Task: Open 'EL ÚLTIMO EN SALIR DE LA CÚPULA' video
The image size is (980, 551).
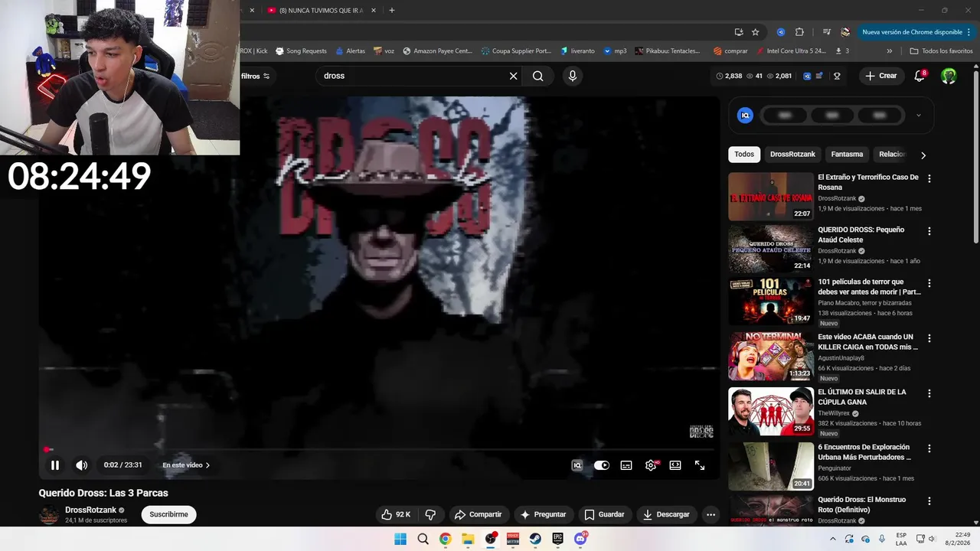Action: (x=861, y=396)
